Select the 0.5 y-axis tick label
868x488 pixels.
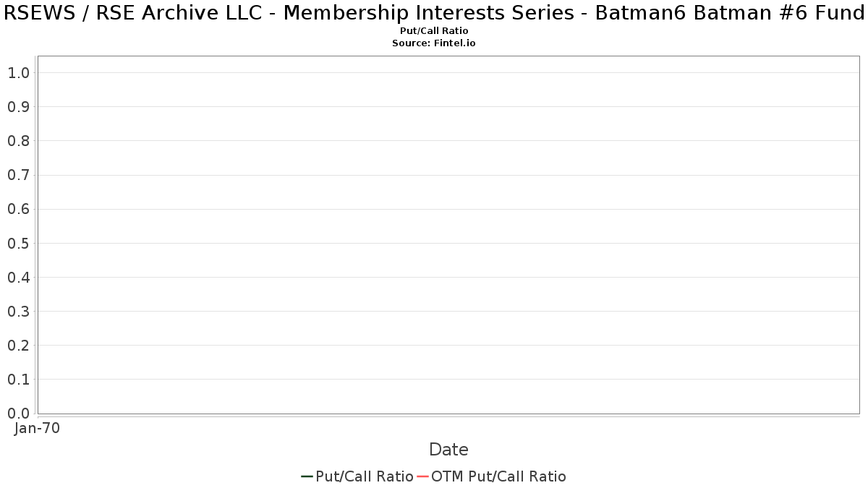coord(18,243)
